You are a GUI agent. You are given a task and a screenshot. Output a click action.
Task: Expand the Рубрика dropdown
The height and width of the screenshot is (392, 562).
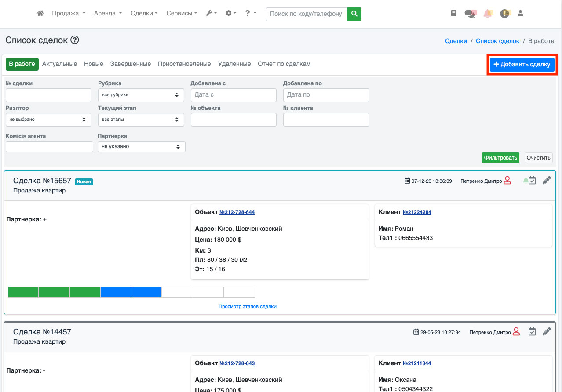click(141, 95)
